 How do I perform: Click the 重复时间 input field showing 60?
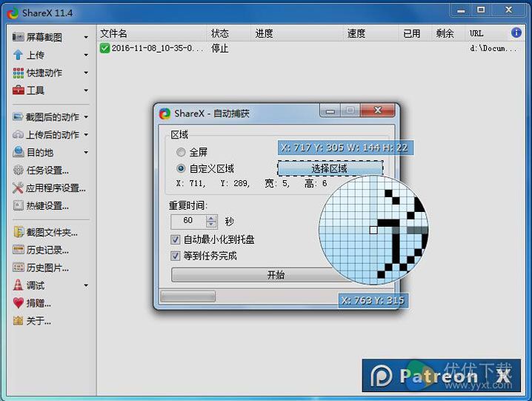coord(189,221)
